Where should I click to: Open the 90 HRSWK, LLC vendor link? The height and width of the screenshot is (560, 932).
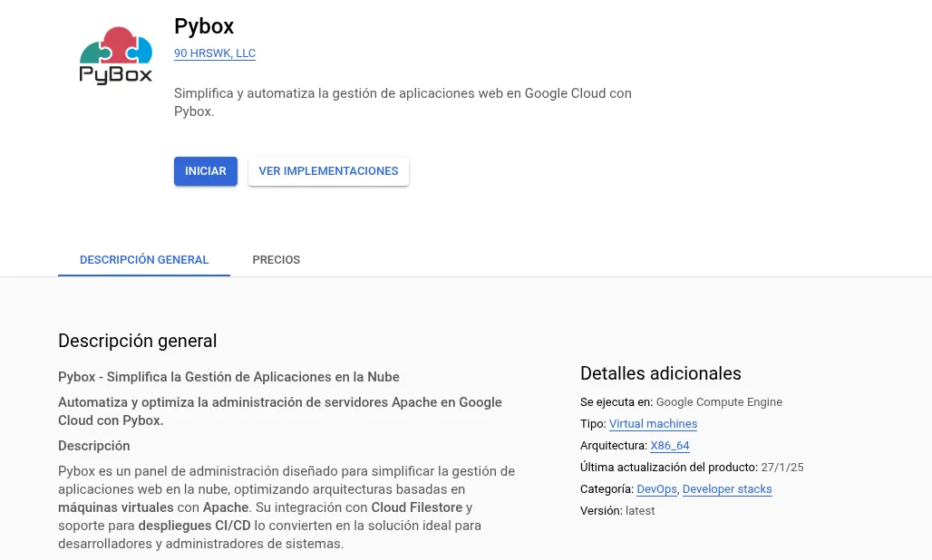click(215, 53)
